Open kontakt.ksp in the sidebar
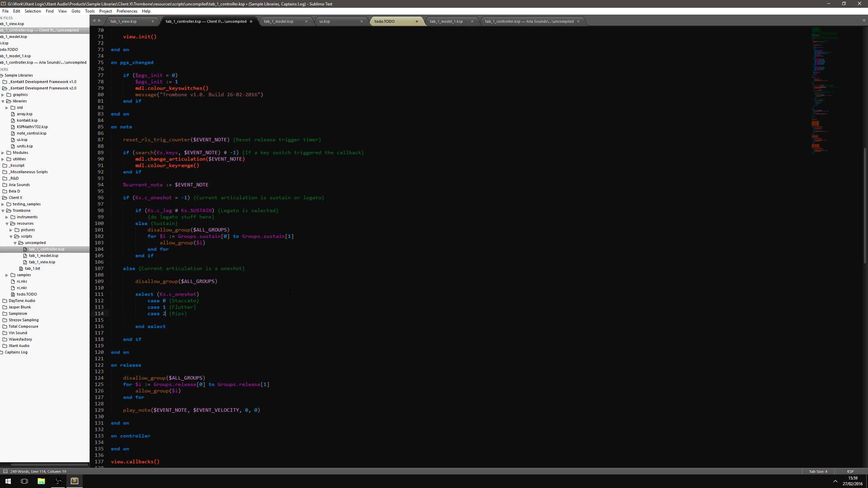Viewport: 868px width, 488px height. (27, 121)
